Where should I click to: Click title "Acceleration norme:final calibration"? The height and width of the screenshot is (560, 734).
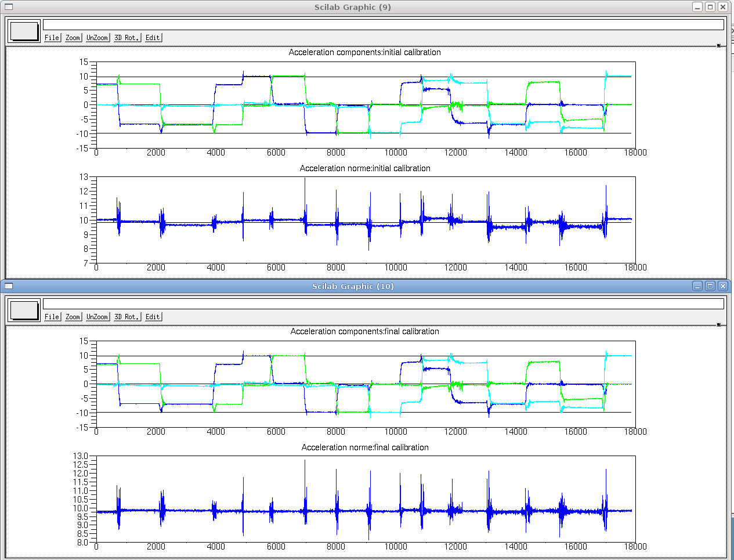coord(365,447)
